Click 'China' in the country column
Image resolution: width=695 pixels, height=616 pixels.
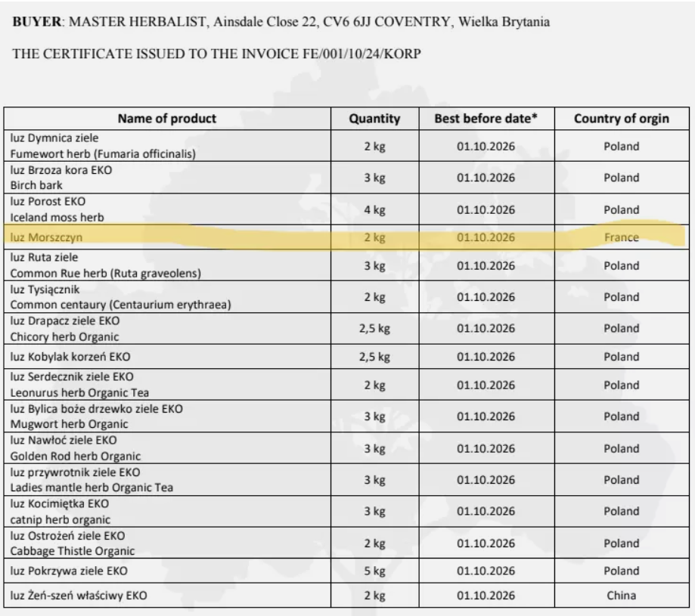(x=622, y=596)
